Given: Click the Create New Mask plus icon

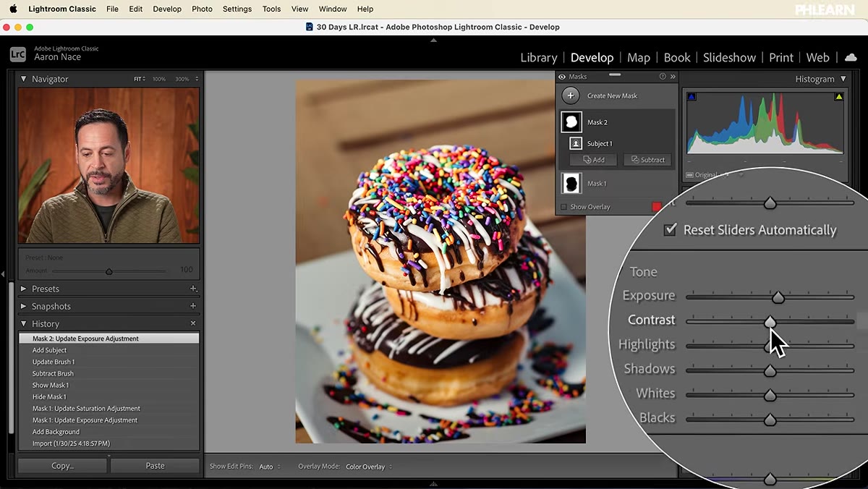Looking at the screenshot, I should [x=571, y=95].
